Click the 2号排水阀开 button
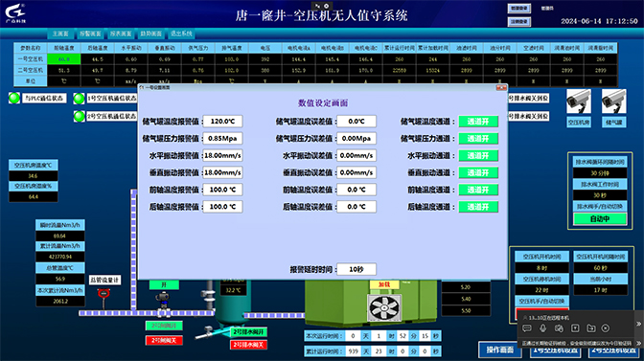 click(249, 332)
